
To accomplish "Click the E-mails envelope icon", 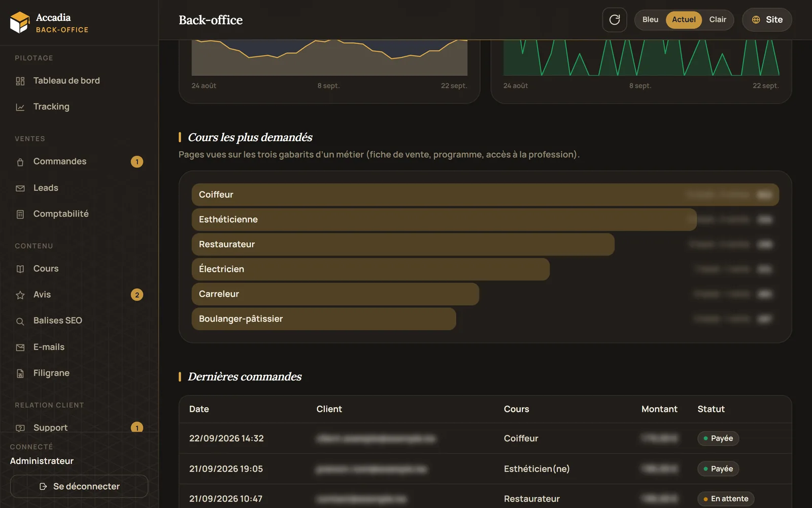I will pos(20,347).
